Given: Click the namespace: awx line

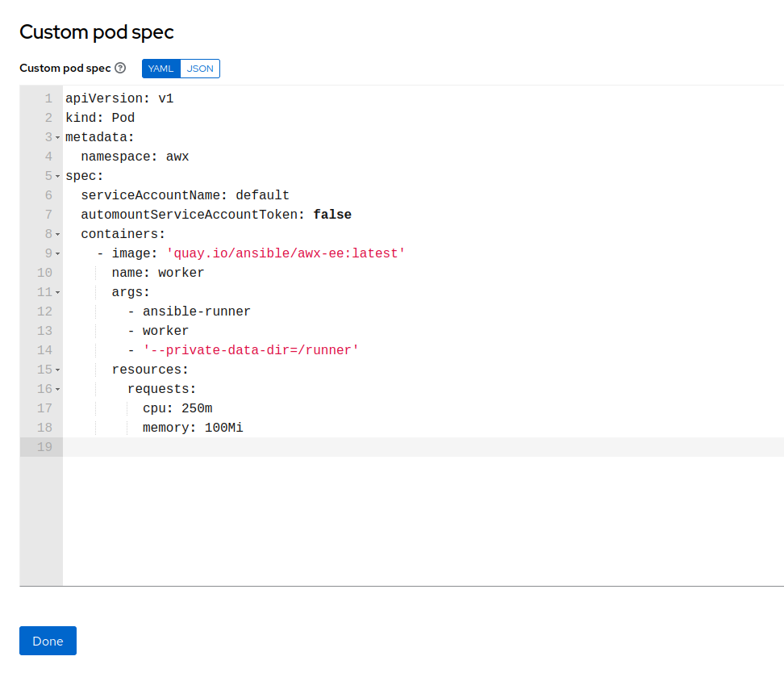Looking at the screenshot, I should [135, 157].
